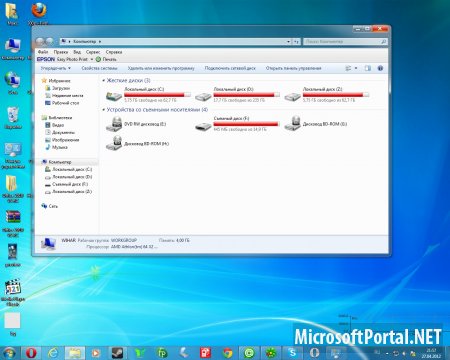The height and width of the screenshot is (360, 450).
Task: Open the Файл menu
Action: tap(43, 52)
